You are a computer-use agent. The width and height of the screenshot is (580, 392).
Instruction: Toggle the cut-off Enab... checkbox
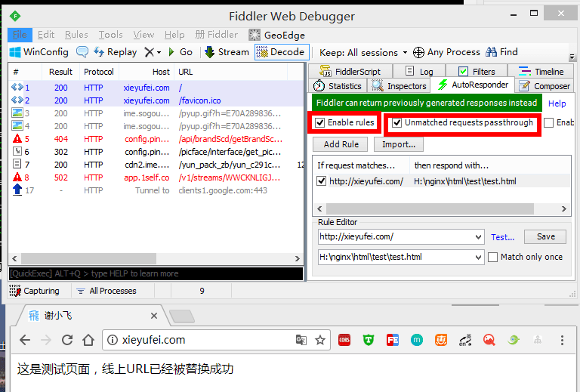(x=549, y=123)
